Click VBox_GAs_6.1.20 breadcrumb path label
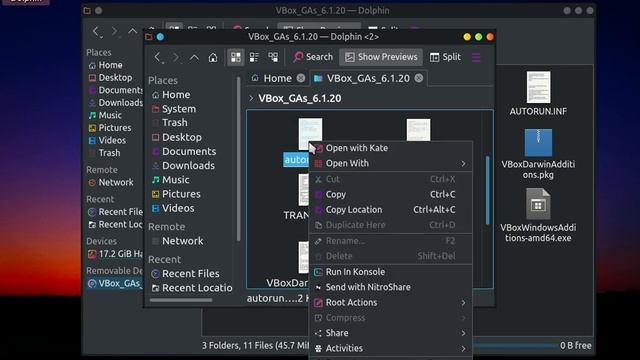 pyautogui.click(x=300, y=98)
